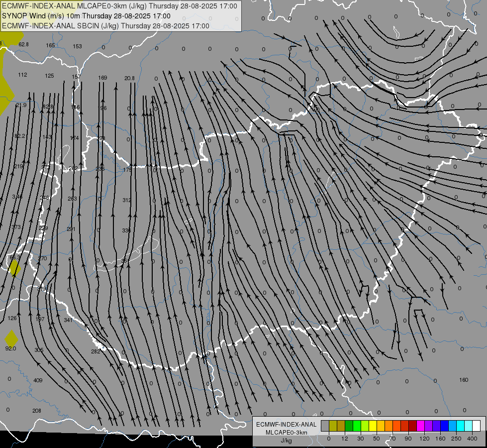Select the pure blue legend swatch
487x448 pixels.
(444, 426)
